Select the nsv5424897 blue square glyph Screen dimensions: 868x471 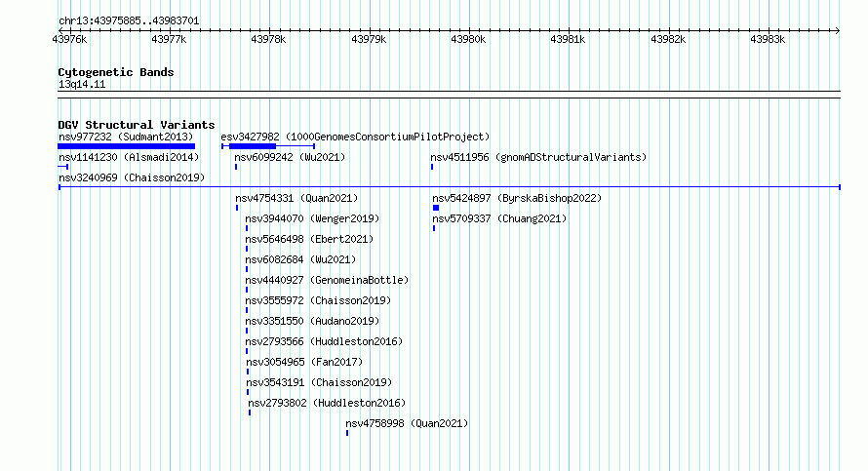436,208
